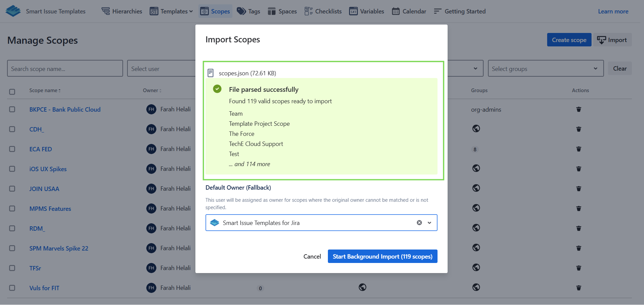The image size is (644, 305).
Task: Expand the Templates menu
Action: [x=171, y=11]
